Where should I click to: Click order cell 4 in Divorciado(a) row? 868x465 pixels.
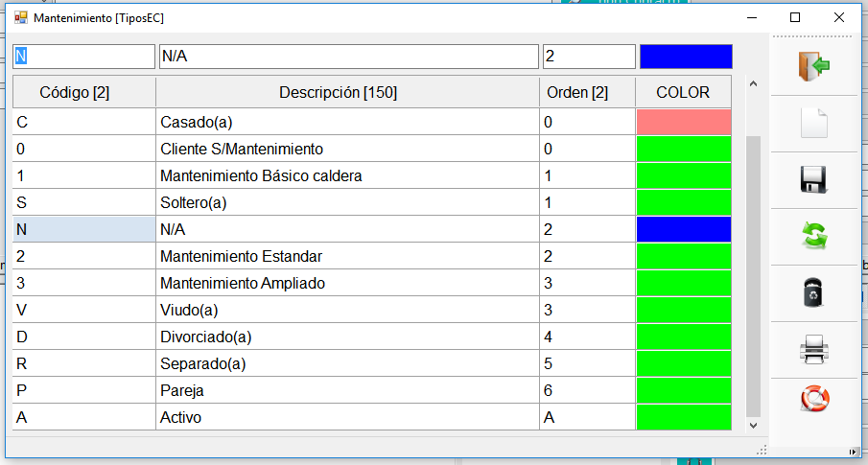pos(587,337)
